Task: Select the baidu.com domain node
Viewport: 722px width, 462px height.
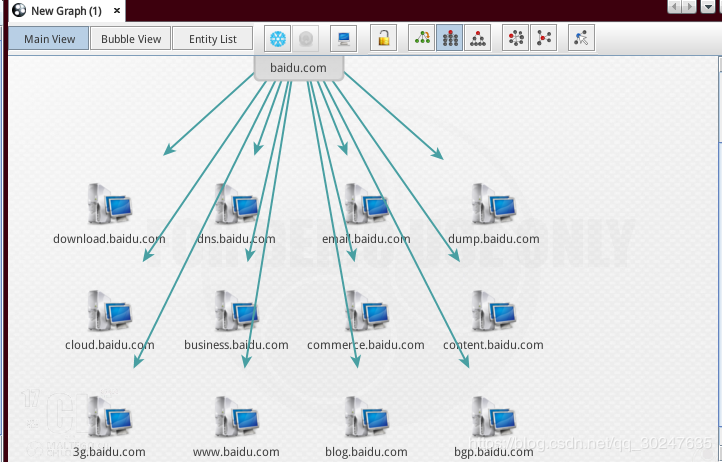Action: (x=298, y=68)
